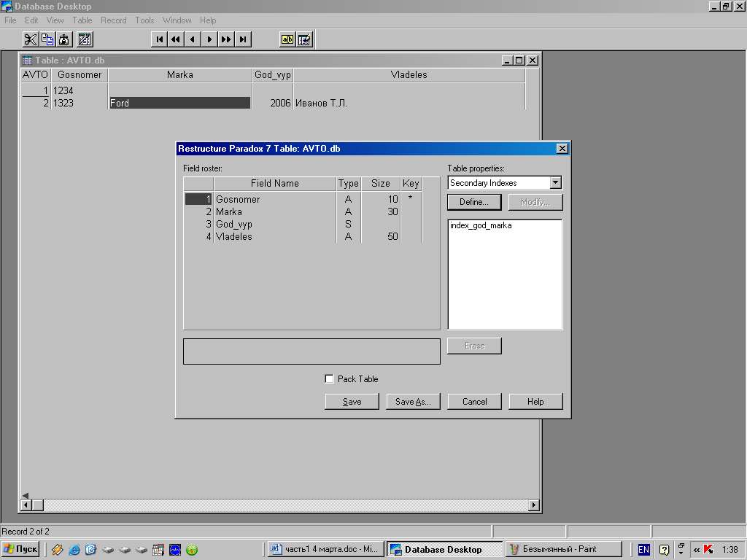The width and height of the screenshot is (747, 560).
Task: Open the Пуск start menu
Action: (x=20, y=549)
